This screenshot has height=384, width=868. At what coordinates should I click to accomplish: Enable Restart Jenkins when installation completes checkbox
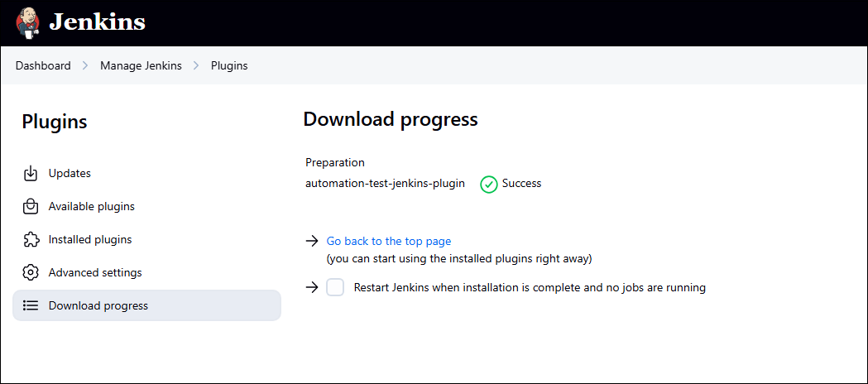point(335,288)
